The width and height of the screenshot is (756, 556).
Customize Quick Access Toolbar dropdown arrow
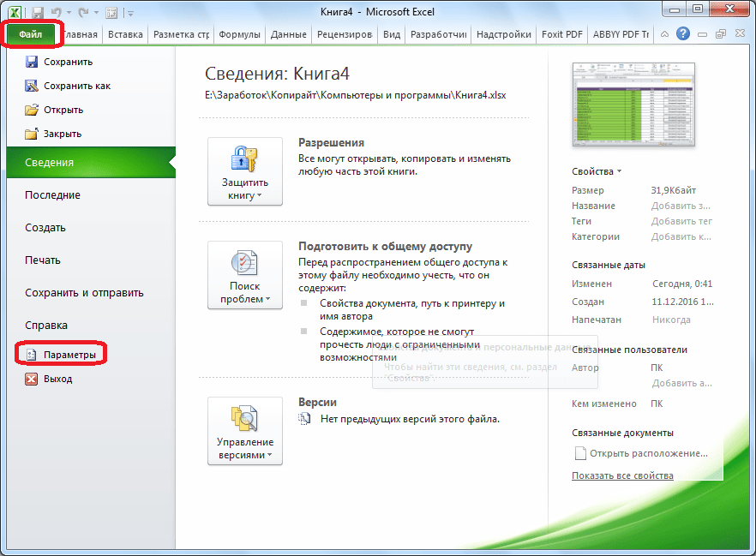(x=131, y=13)
